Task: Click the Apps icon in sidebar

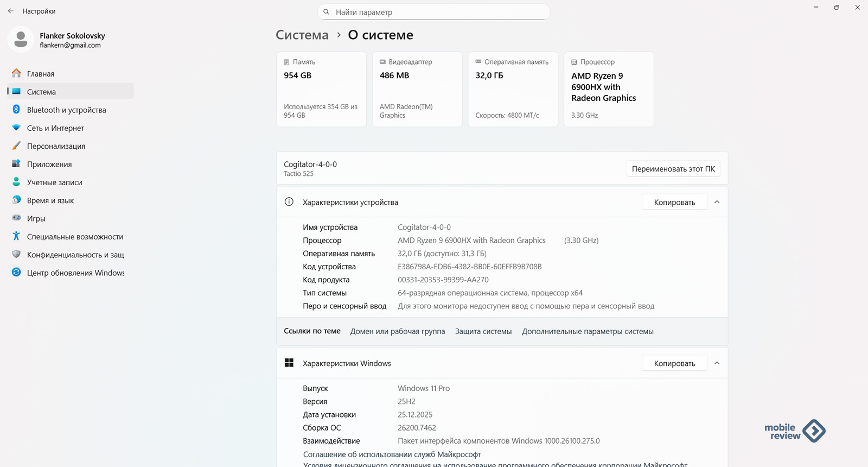Action: click(x=16, y=164)
